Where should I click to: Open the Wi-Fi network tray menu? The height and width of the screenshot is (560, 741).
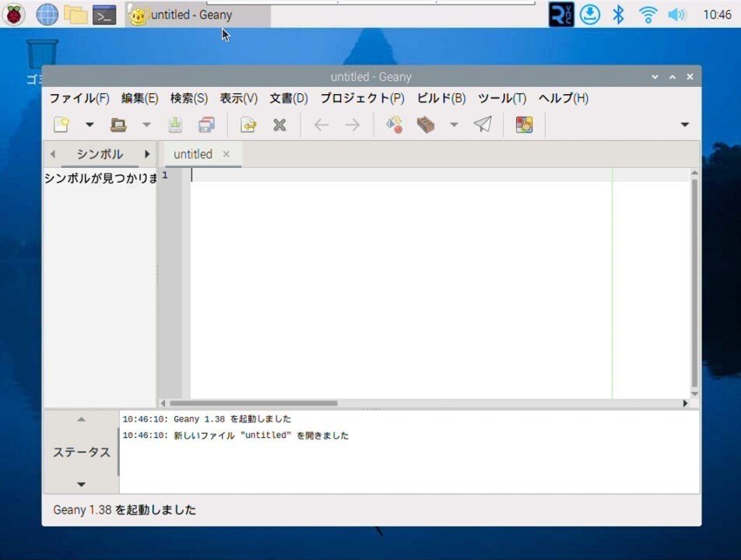(x=648, y=15)
